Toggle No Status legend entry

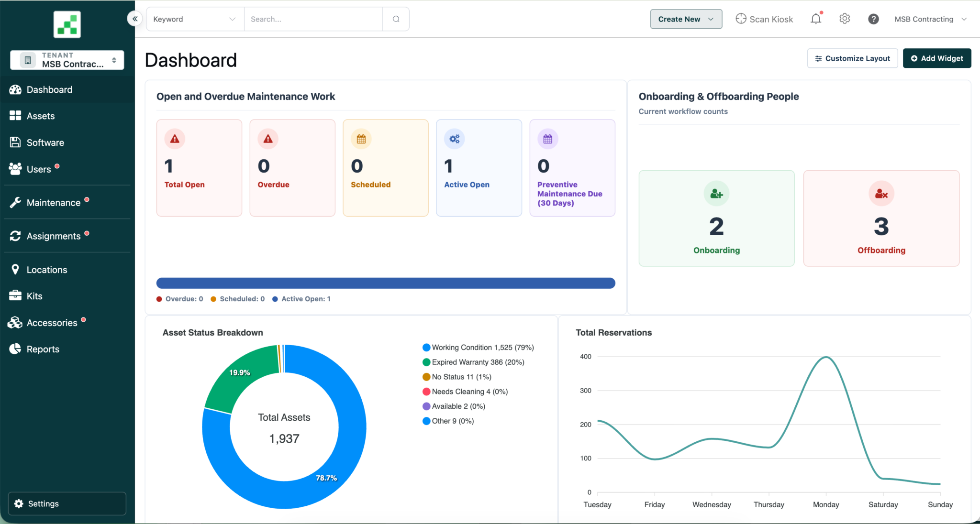point(457,377)
